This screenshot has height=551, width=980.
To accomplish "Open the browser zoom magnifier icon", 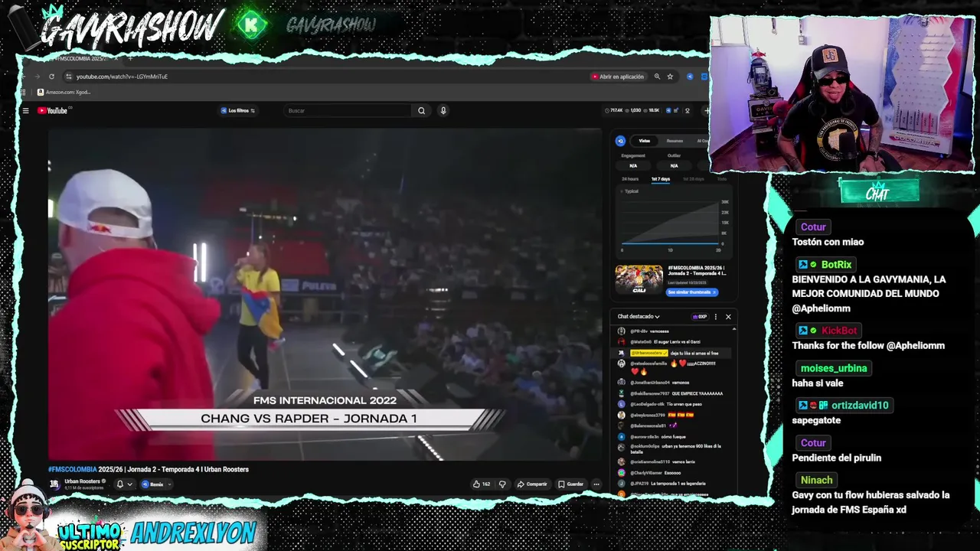I will (657, 77).
